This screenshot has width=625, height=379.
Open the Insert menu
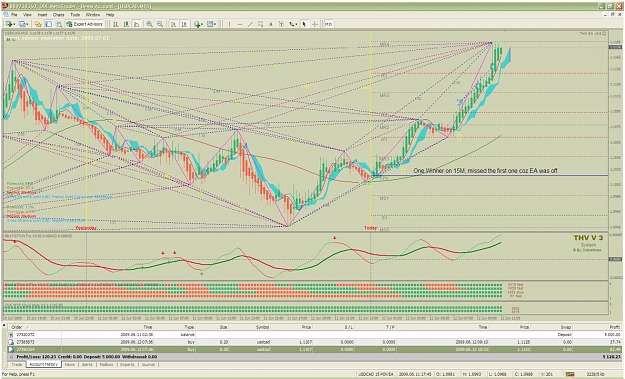click(42, 15)
